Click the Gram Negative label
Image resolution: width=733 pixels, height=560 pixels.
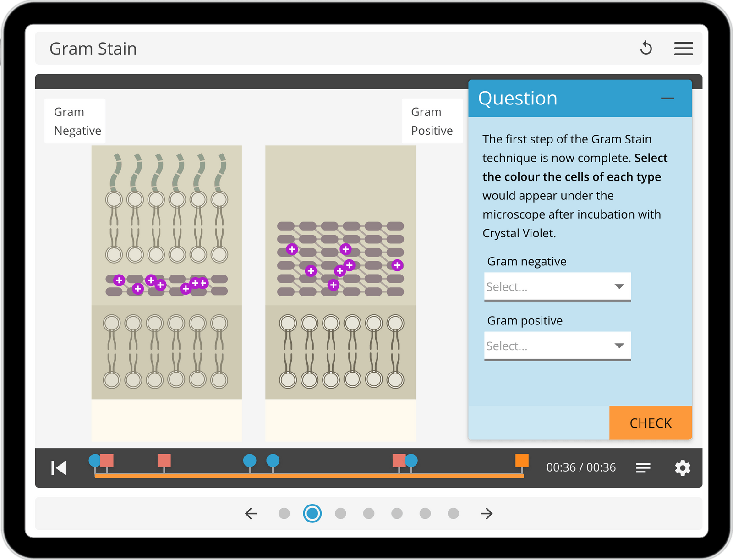(75, 121)
